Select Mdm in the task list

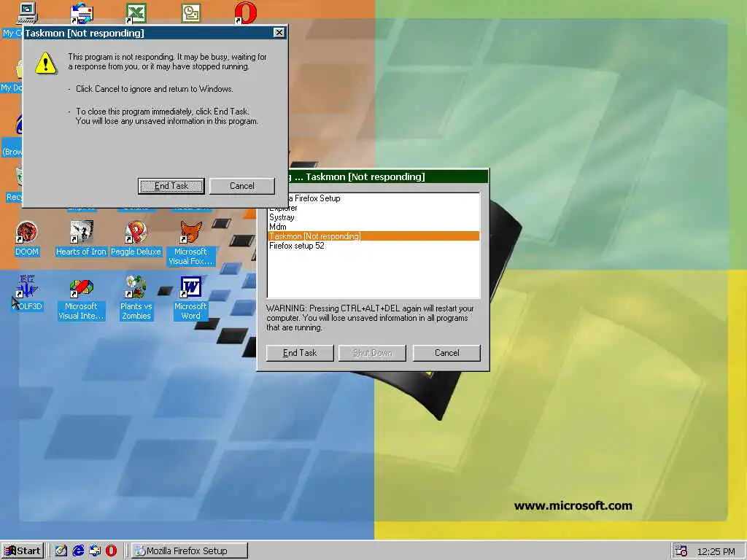coord(373,227)
